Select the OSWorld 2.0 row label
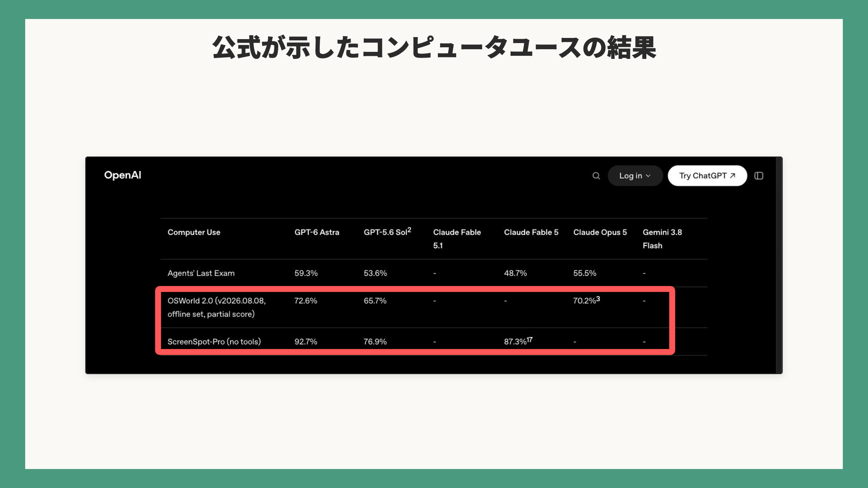The image size is (868, 488). 217,308
